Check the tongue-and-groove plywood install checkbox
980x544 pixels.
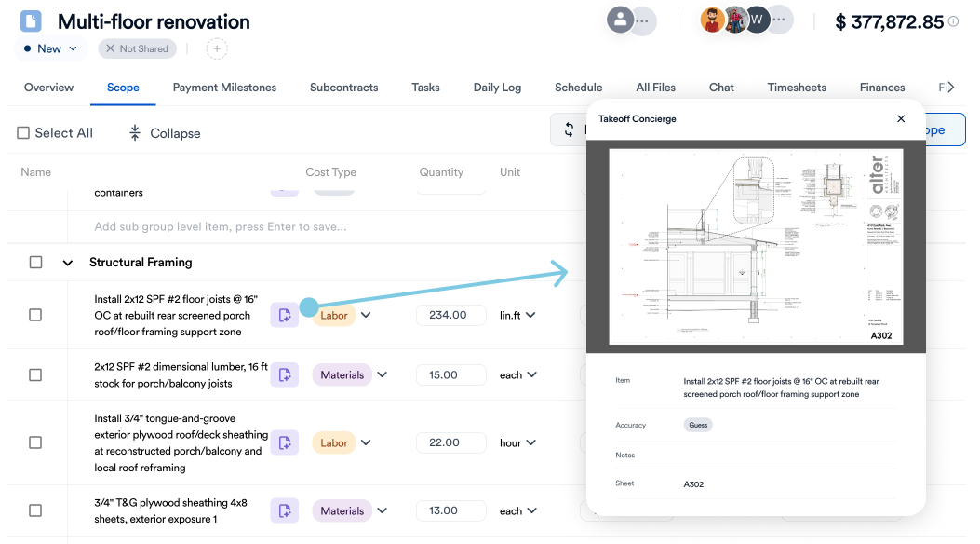click(35, 442)
